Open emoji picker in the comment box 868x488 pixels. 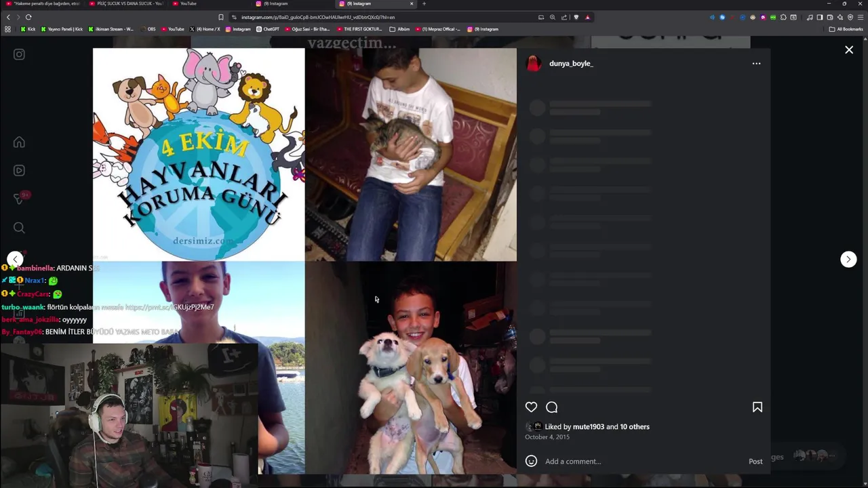click(x=531, y=461)
